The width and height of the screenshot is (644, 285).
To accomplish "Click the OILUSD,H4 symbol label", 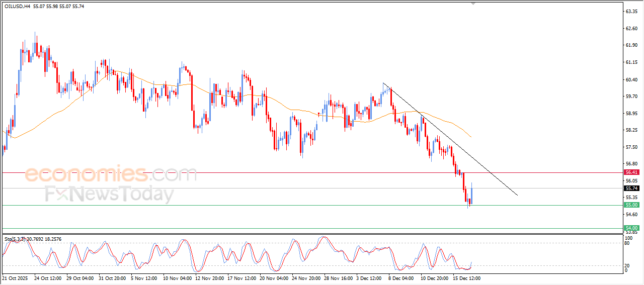I will pos(17,6).
